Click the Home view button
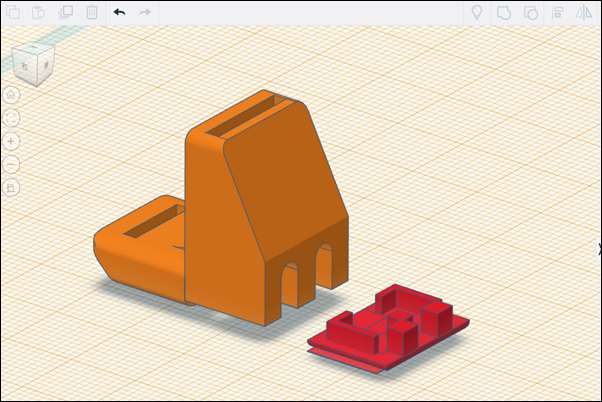602x402 pixels. pyautogui.click(x=11, y=95)
